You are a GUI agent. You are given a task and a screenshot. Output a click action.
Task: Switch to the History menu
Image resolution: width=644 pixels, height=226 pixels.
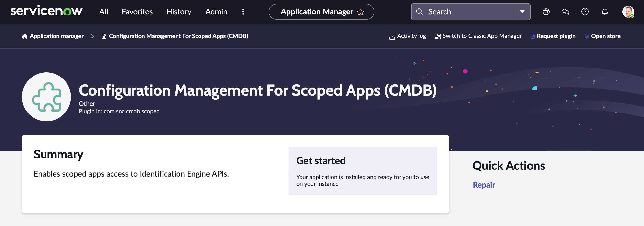click(178, 11)
